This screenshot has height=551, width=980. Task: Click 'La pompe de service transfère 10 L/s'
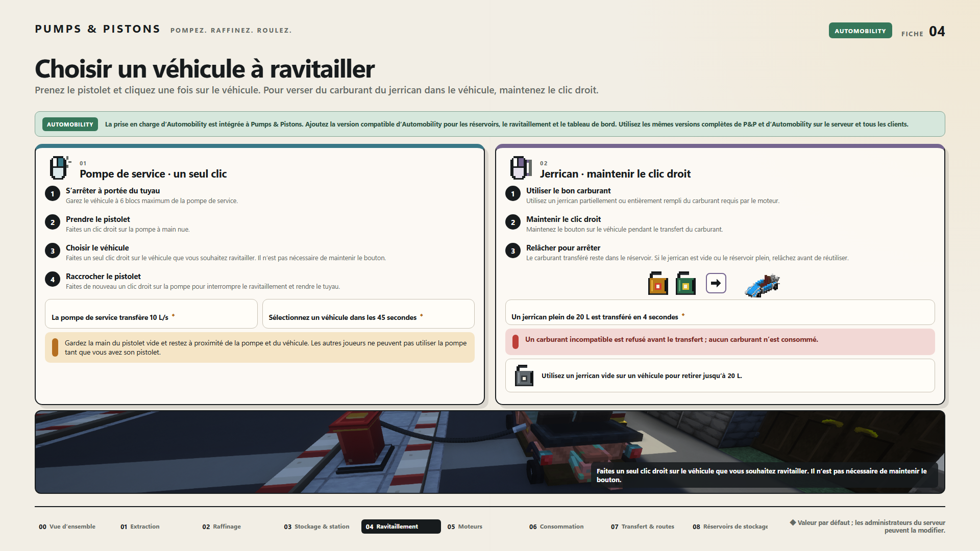[151, 314]
